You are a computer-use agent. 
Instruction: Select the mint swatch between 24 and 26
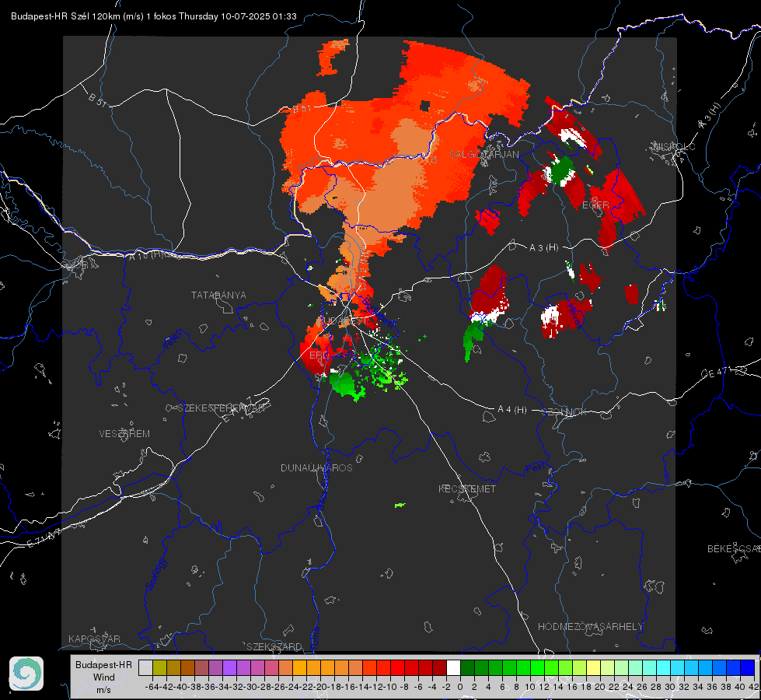635,668
